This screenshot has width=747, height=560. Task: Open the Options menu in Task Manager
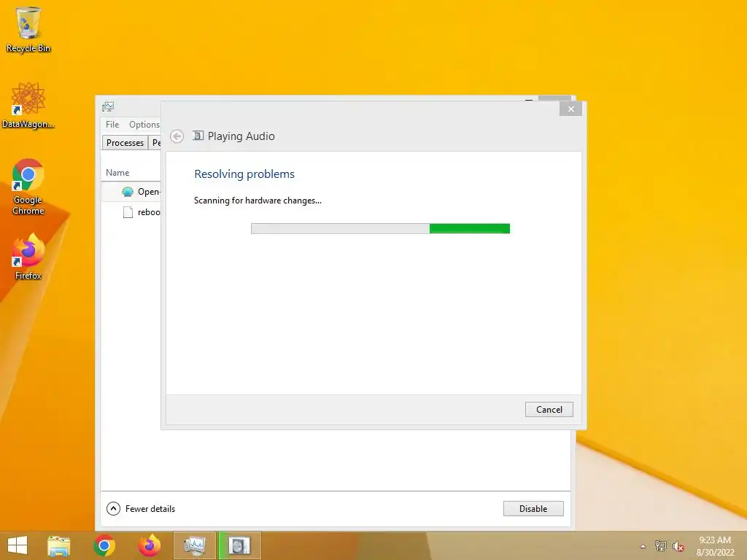point(144,124)
